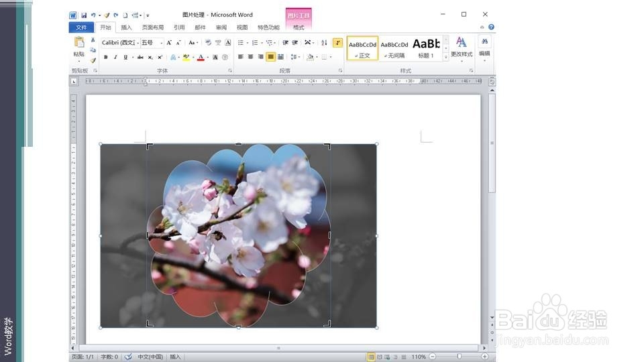
Task: Click the 110% zoom level button
Action: pos(419,357)
